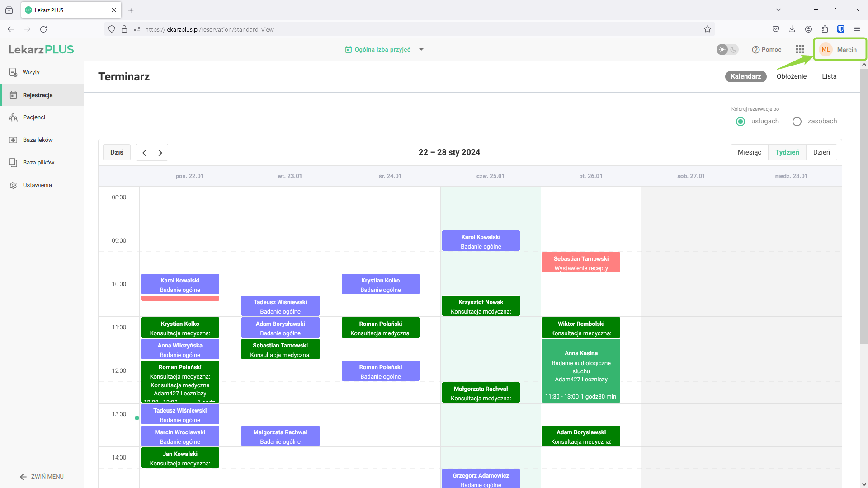The image size is (868, 488).
Task: Click the Dziś today button
Action: tap(117, 152)
